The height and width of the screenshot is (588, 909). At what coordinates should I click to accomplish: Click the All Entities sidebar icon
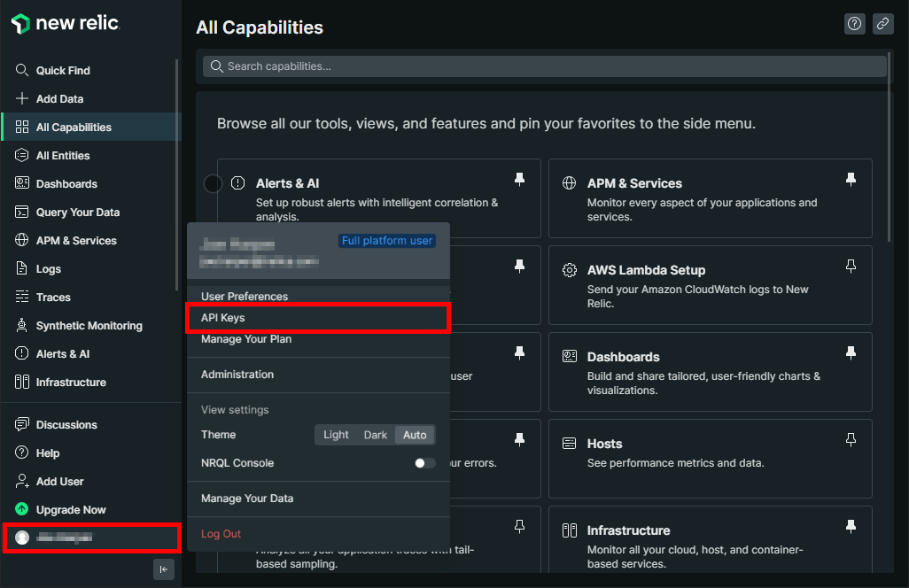point(22,155)
